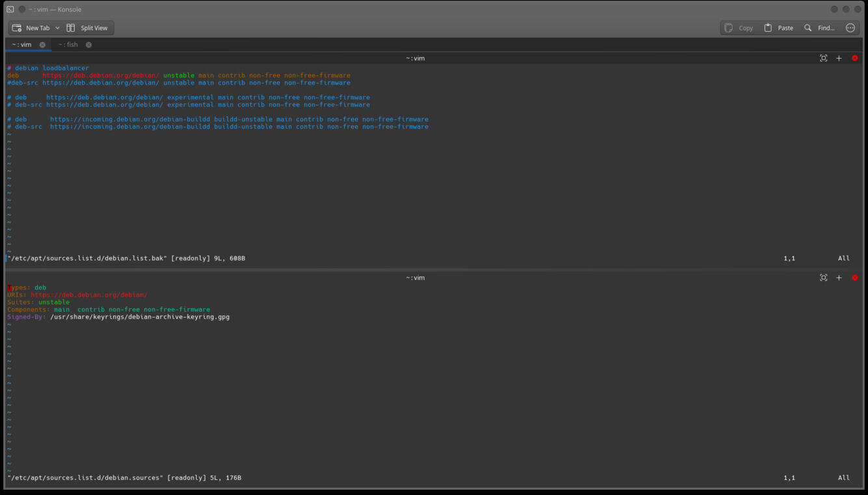Click 'buildd-unstable' in the '# deb' incoming line
868x495 pixels.
click(x=243, y=119)
